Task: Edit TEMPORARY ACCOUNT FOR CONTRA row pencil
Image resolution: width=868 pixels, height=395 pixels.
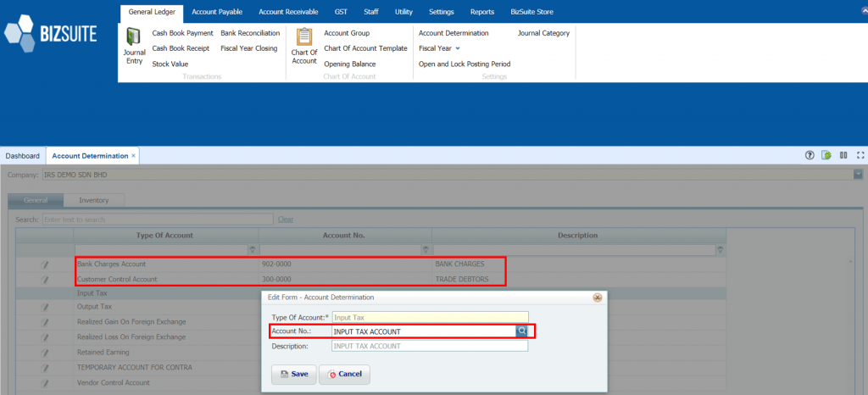Action: [45, 367]
